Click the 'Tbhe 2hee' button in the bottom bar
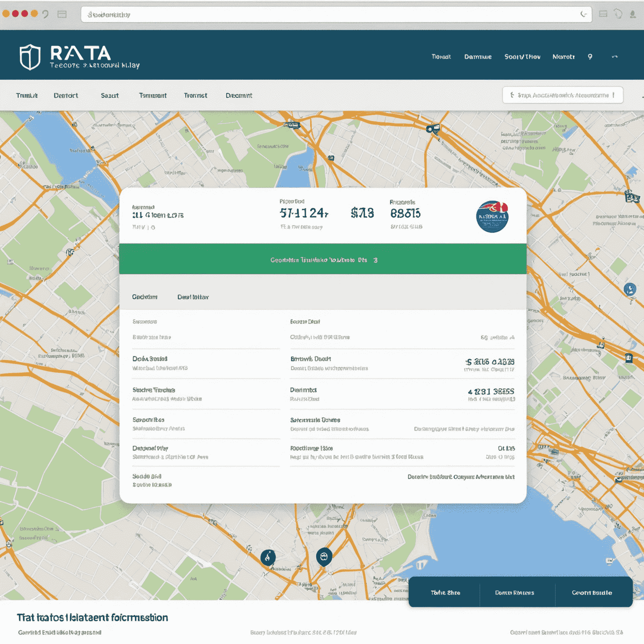The image size is (644, 644). click(445, 592)
